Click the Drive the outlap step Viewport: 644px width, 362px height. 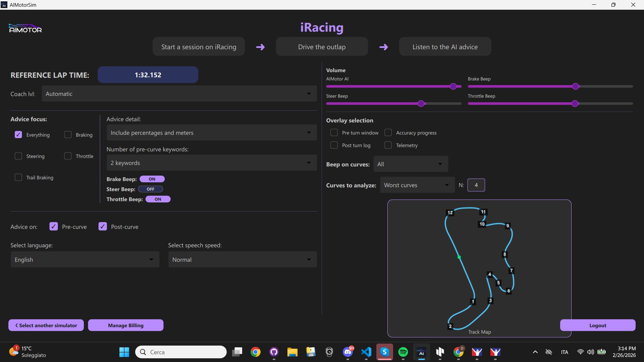[x=322, y=47]
